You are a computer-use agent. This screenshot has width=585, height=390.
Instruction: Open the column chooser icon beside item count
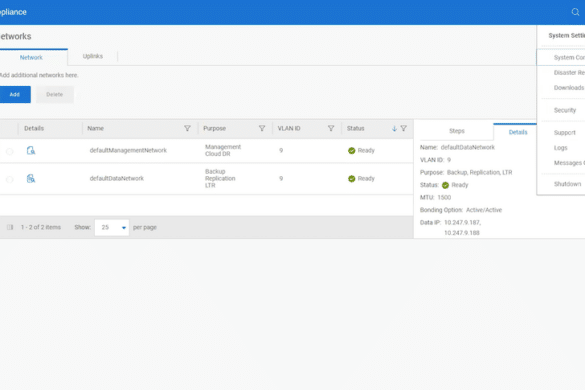click(x=10, y=227)
